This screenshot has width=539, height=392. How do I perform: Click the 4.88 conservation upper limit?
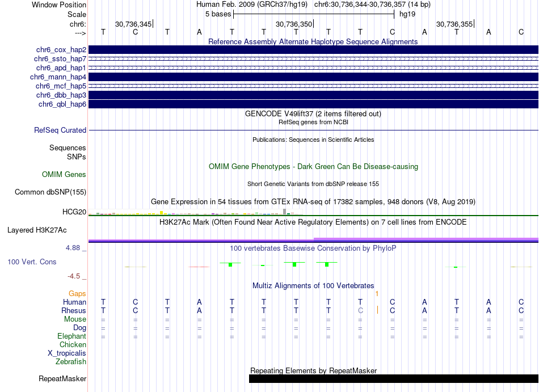tap(73, 248)
